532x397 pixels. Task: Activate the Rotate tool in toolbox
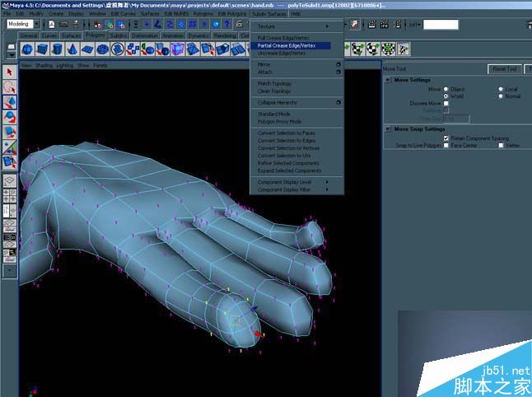10,117
